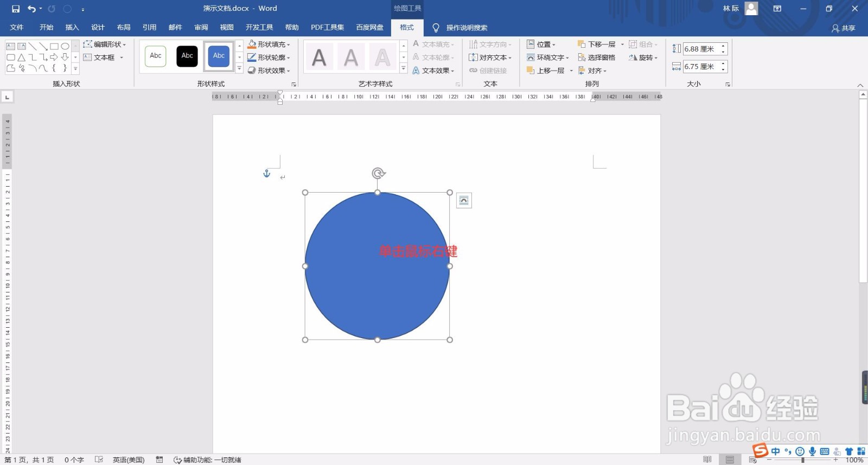
Task: Open Align Text (对齐文本) dropdown
Action: (x=490, y=58)
